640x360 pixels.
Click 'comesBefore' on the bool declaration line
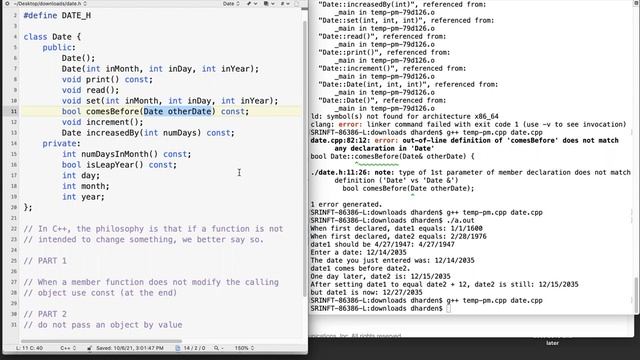(113, 111)
